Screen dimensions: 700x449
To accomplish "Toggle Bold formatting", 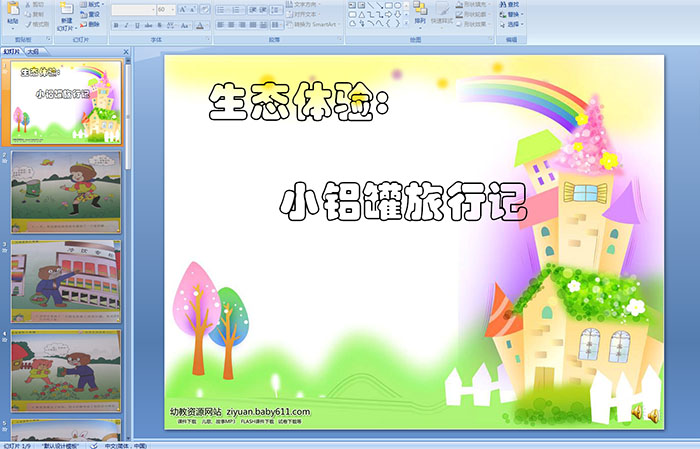I will (115, 25).
